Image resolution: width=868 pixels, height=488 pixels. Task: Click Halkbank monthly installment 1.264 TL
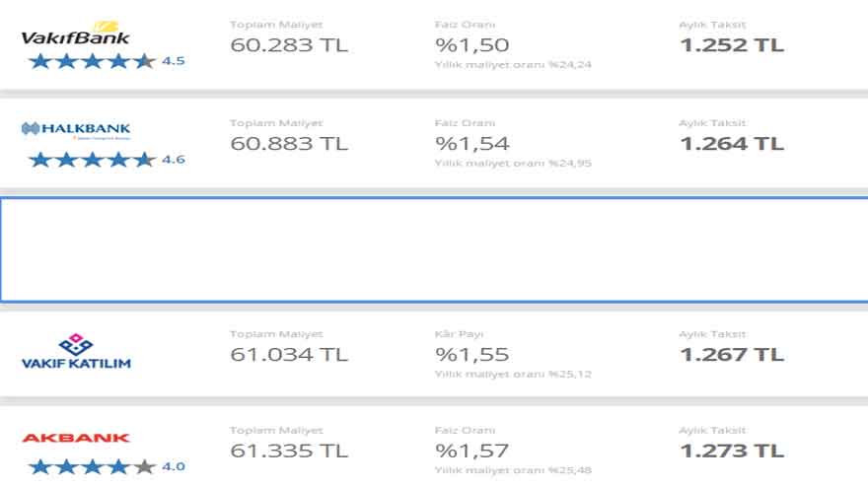point(732,143)
